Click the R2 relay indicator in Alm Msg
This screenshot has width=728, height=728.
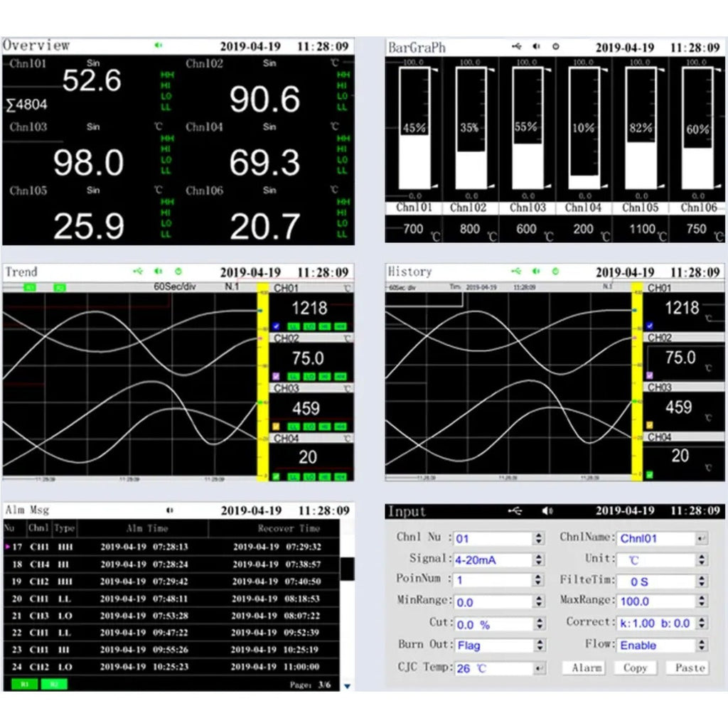pyautogui.click(x=54, y=684)
